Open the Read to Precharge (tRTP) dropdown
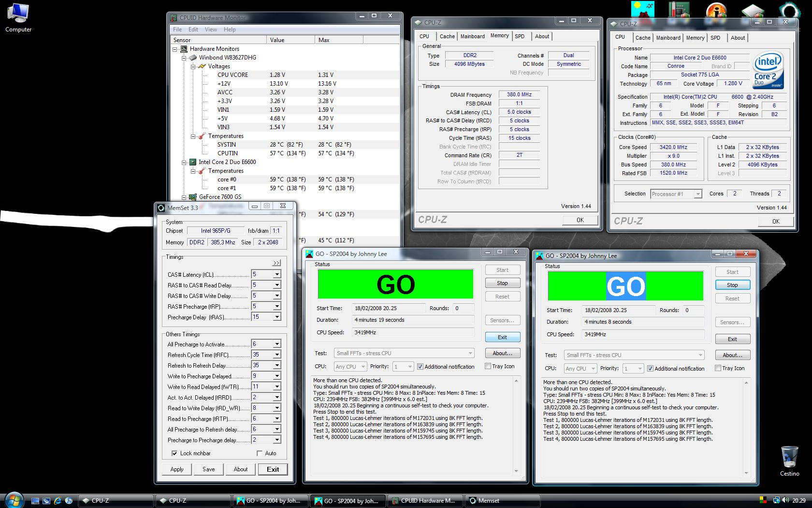Viewport: 812px width, 508px height. click(x=277, y=418)
